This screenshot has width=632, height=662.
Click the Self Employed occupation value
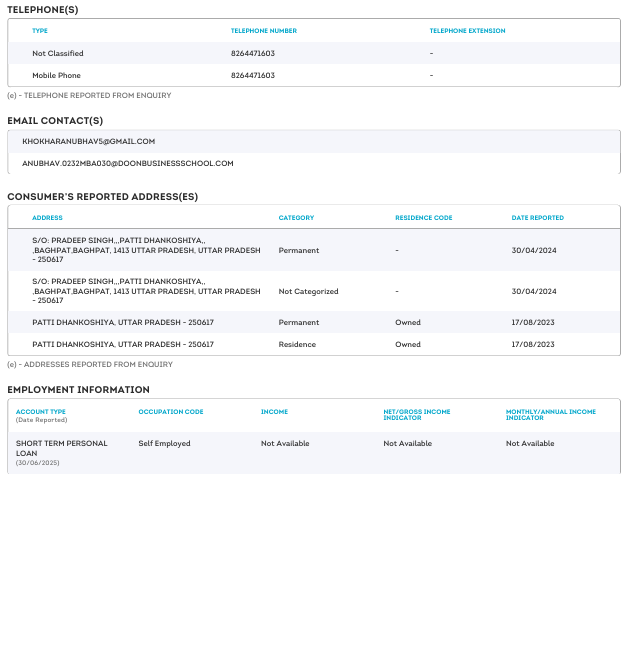164,444
